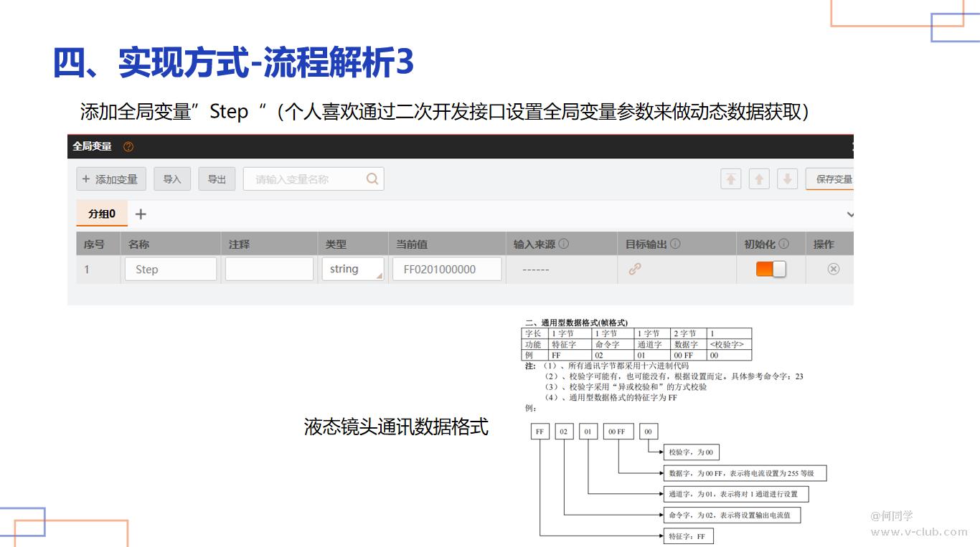Click info icon next to 初始化
The image size is (980, 547).
pos(783,244)
